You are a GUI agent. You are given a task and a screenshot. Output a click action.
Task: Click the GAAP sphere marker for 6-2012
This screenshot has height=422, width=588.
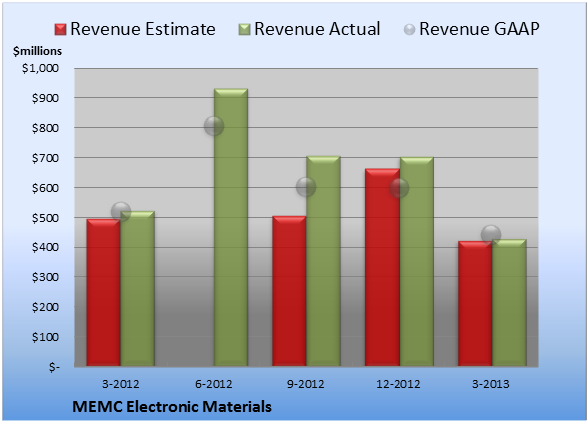point(214,126)
